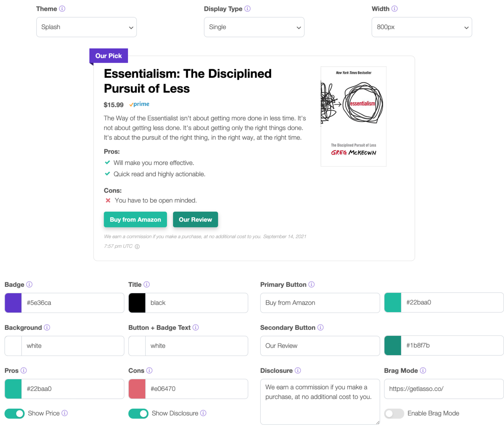Viewport: 504px width, 430px height.
Task: Click the Essentialism book cover image
Action: click(353, 116)
